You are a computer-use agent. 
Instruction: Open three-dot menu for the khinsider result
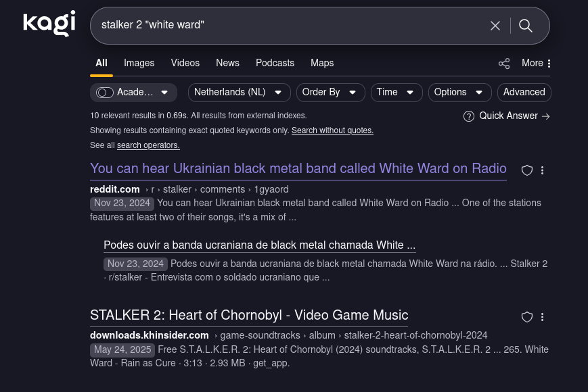pyautogui.click(x=542, y=317)
